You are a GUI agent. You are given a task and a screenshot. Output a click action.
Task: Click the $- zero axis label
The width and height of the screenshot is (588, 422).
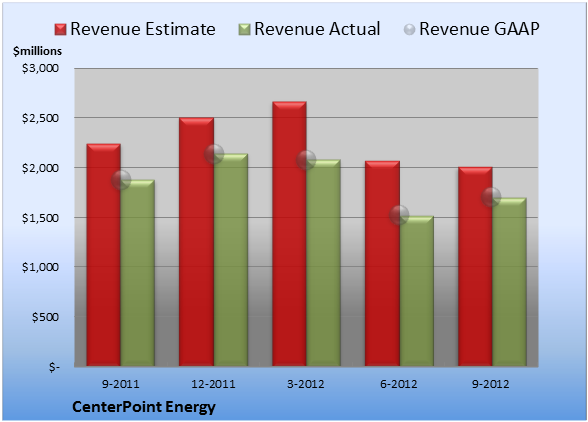tap(54, 367)
